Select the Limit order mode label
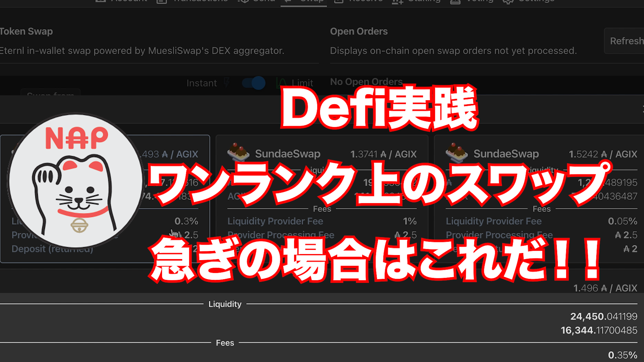The image size is (644, 362). [302, 83]
